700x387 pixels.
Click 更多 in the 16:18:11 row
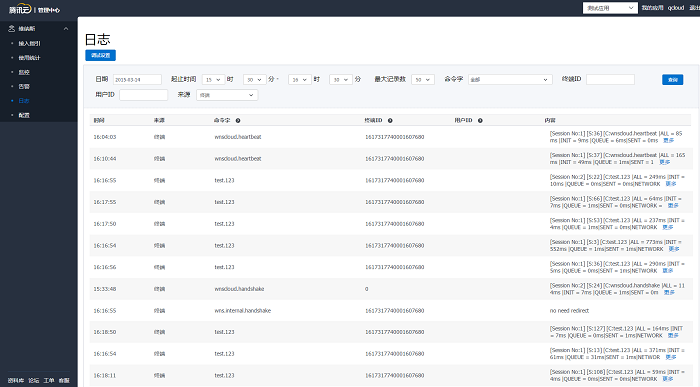click(667, 379)
